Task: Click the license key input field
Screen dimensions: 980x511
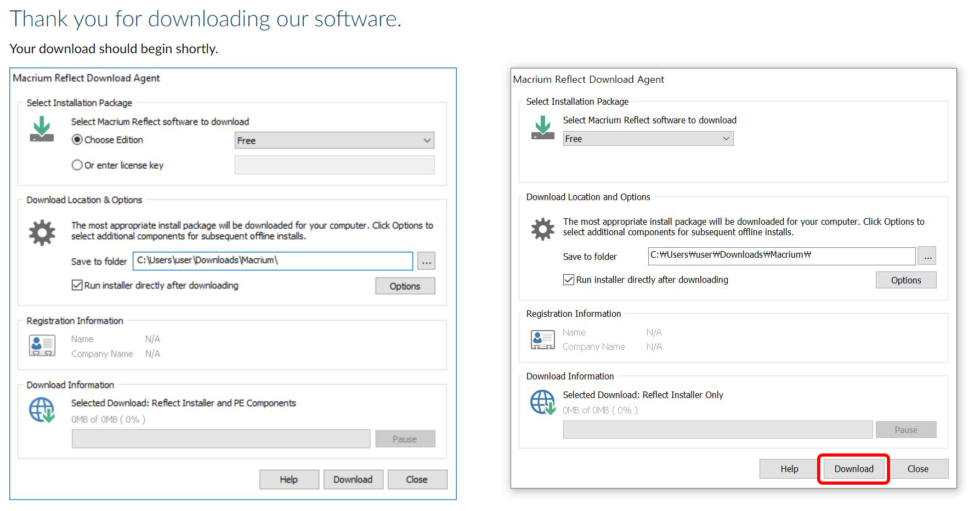Action: coord(335,165)
